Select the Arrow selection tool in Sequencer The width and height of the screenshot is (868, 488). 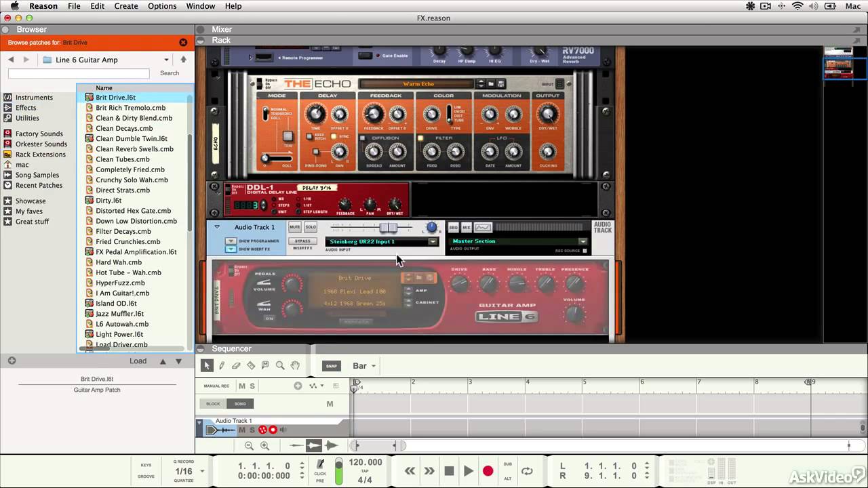pyautogui.click(x=207, y=365)
